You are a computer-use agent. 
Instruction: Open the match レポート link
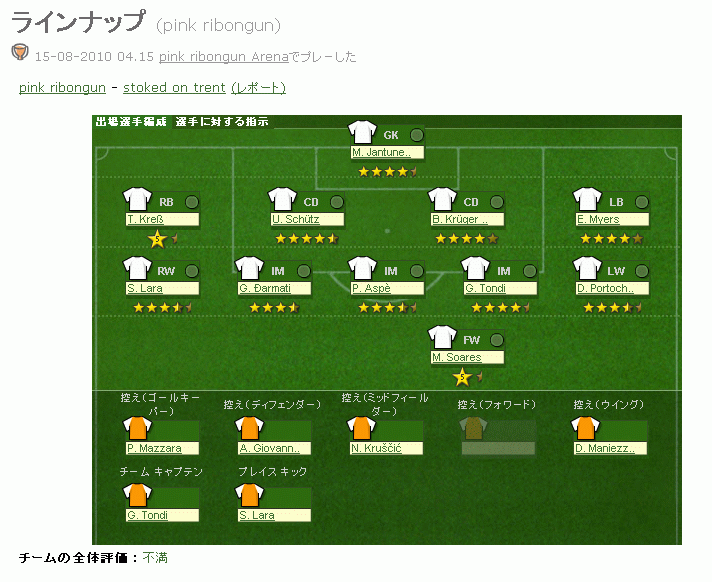coord(258,88)
